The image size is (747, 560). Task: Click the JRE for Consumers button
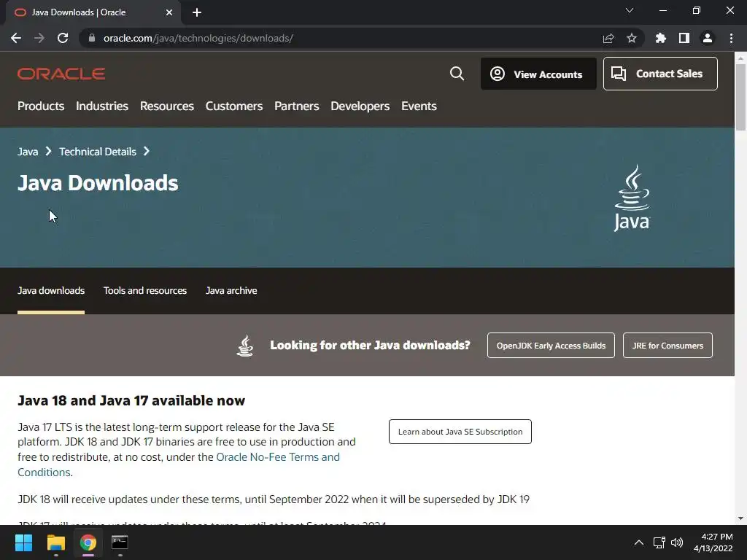click(x=667, y=345)
